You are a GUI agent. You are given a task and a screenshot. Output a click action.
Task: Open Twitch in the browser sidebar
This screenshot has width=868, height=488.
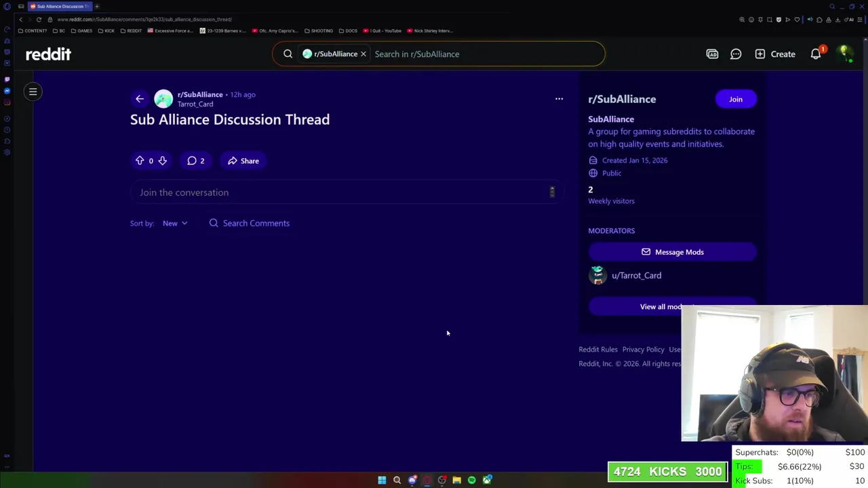(x=7, y=79)
